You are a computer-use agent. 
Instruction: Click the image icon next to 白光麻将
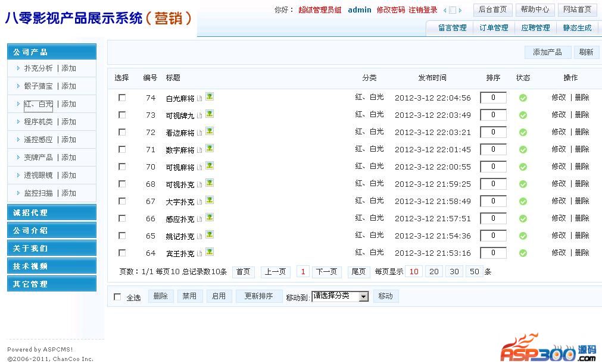[x=210, y=97]
